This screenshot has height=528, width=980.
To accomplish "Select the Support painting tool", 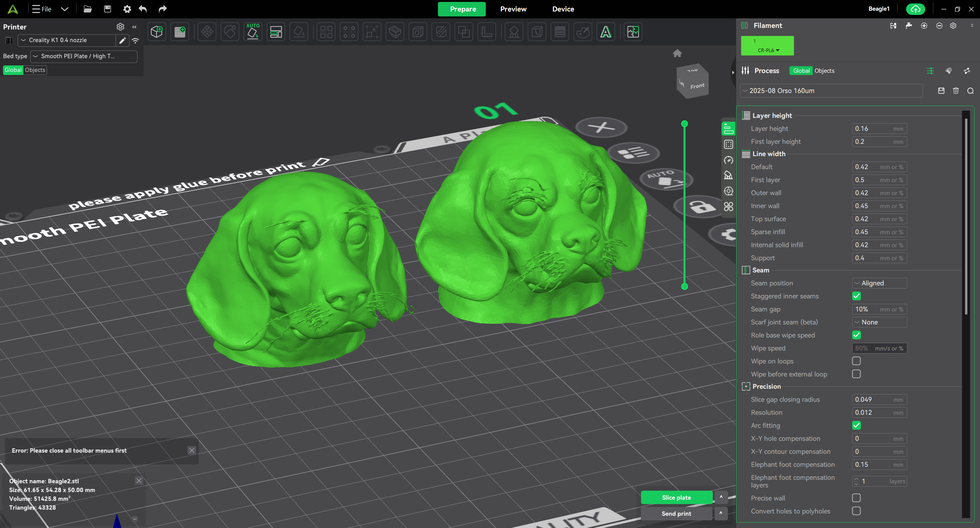I will (x=514, y=32).
